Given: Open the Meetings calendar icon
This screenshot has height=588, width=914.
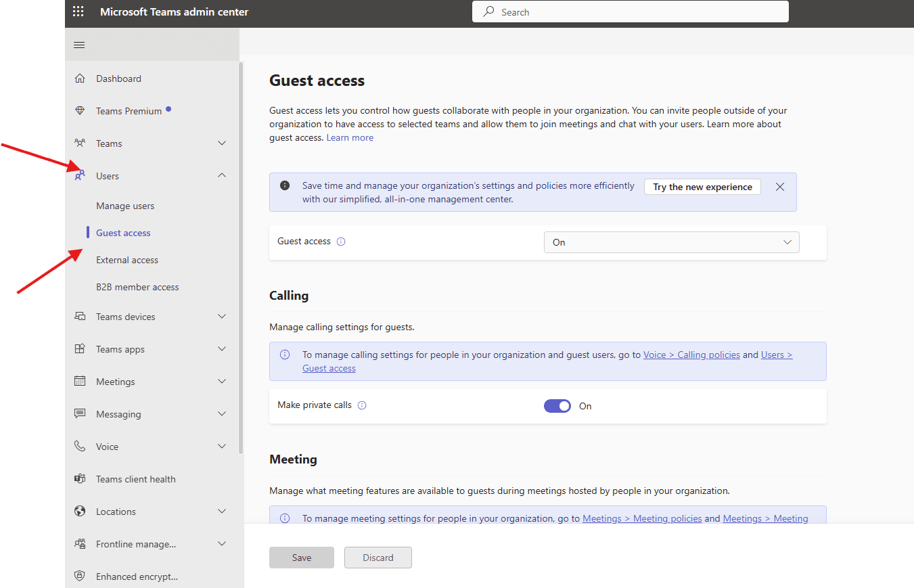Looking at the screenshot, I should click(x=79, y=381).
